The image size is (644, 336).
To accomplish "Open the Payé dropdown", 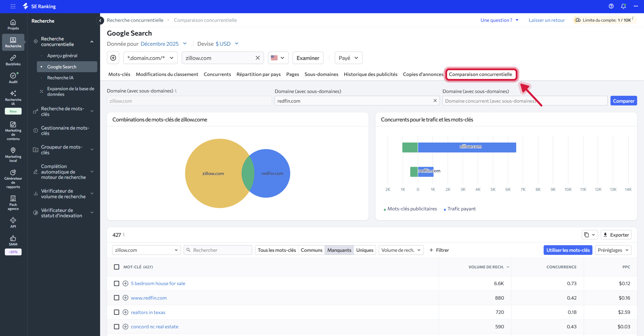I will (x=348, y=58).
